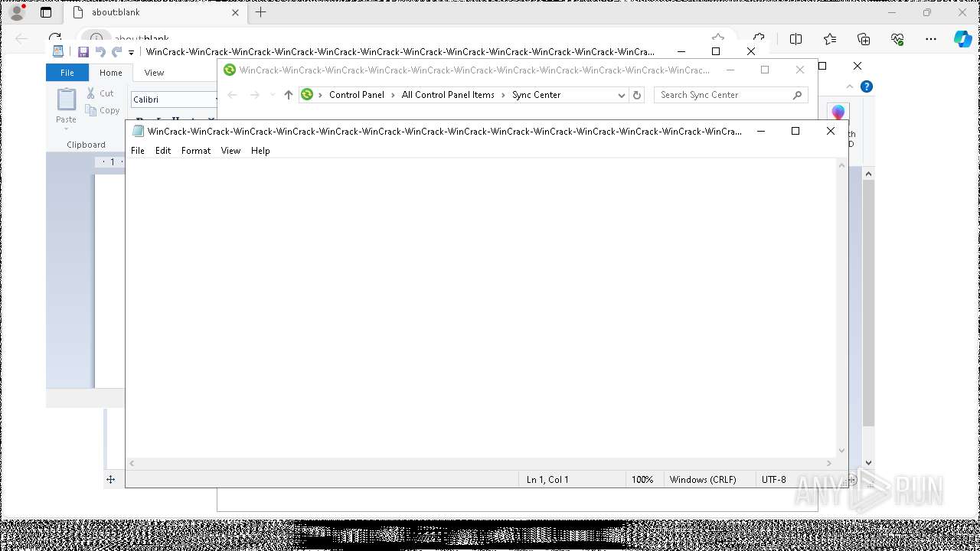The image size is (980, 551).
Task: Expand chevron before Control Panel breadcrumb
Action: click(321, 95)
